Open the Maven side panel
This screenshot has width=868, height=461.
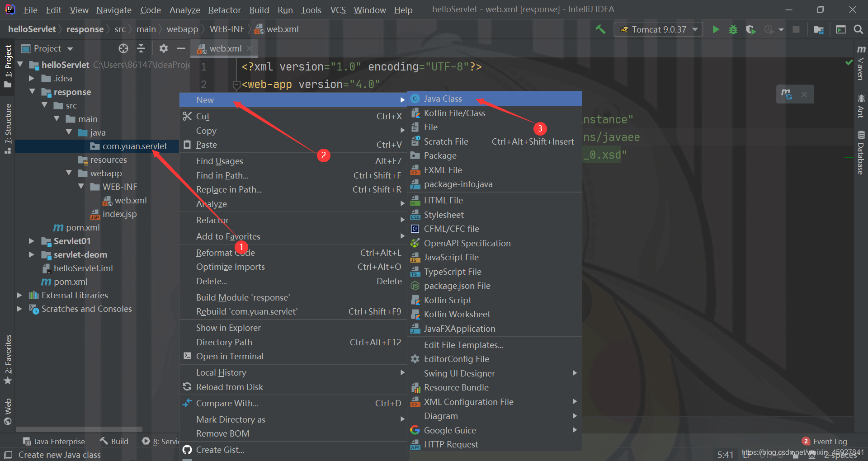(861, 62)
